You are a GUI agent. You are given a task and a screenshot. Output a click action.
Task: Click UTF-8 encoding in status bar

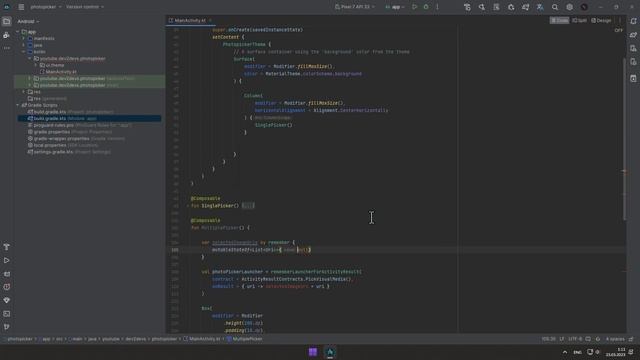tap(575, 339)
